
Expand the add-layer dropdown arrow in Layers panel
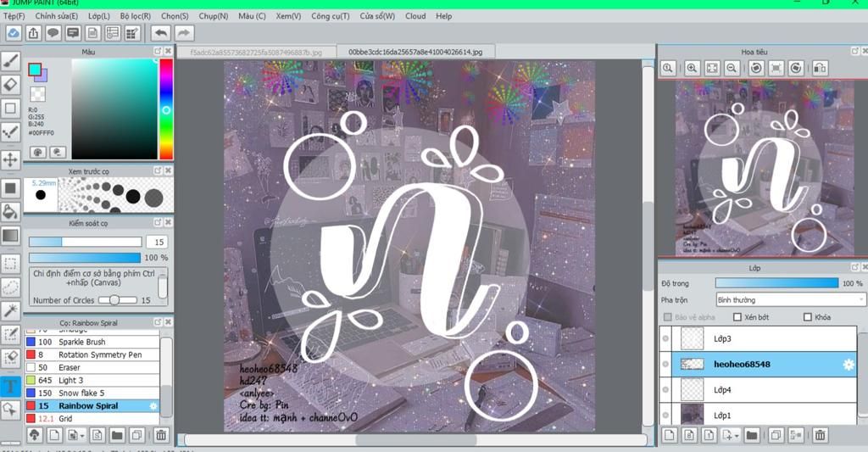pyautogui.click(x=737, y=437)
